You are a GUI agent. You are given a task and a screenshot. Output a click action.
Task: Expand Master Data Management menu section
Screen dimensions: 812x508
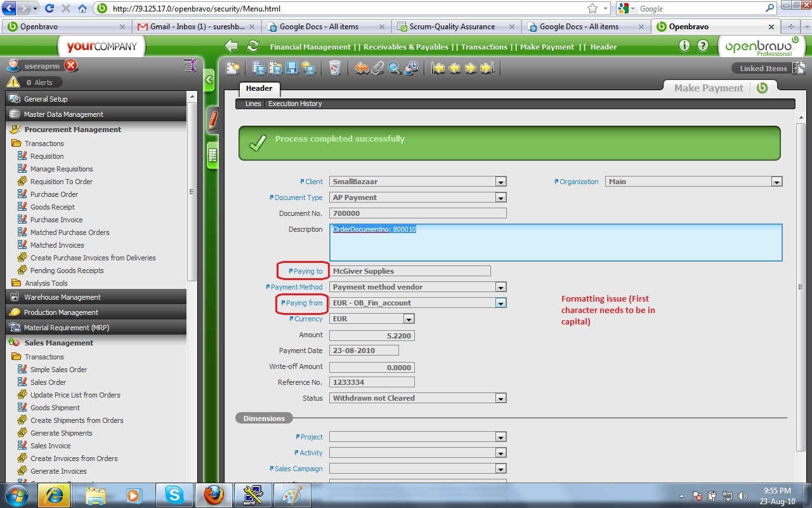pos(96,114)
